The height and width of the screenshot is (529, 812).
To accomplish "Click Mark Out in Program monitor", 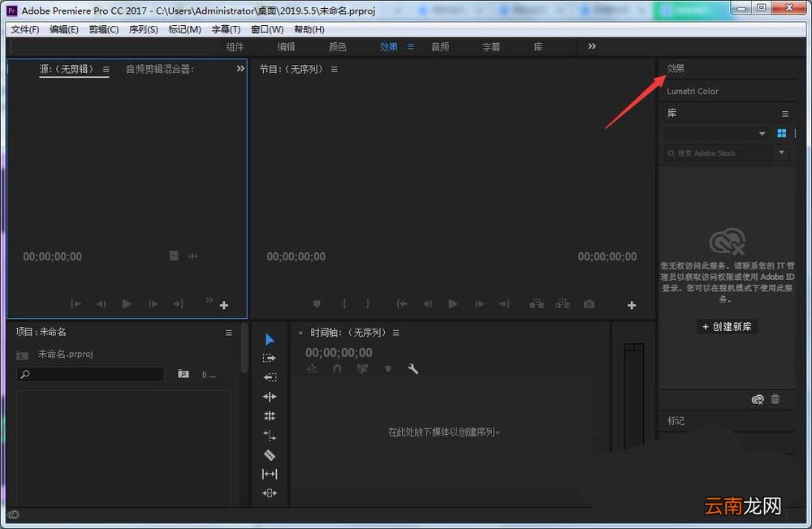I will 368,303.
